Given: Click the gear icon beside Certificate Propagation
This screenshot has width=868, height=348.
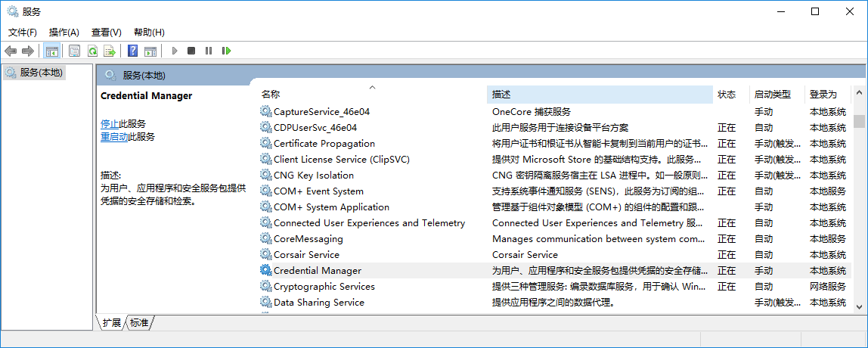Looking at the screenshot, I should (x=266, y=144).
